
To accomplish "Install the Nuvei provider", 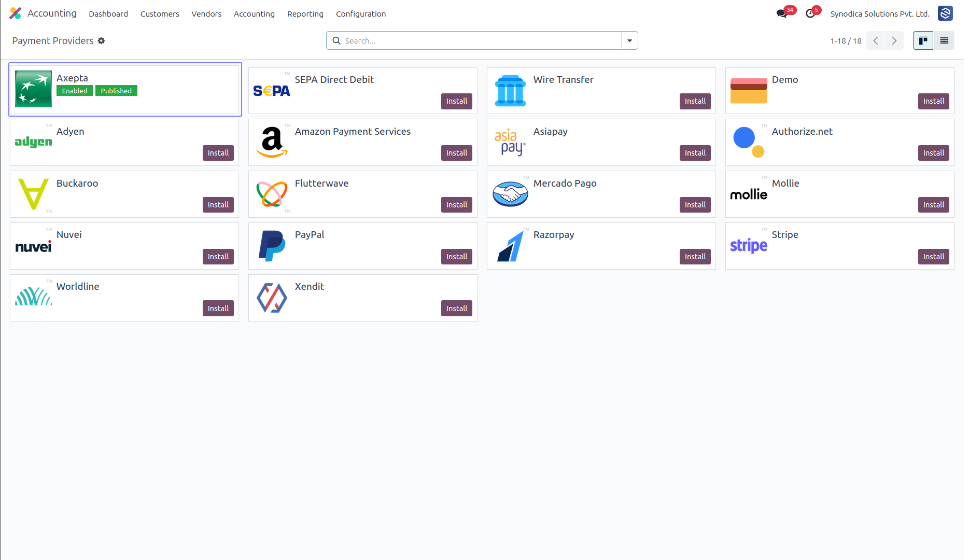I will pyautogui.click(x=218, y=257).
